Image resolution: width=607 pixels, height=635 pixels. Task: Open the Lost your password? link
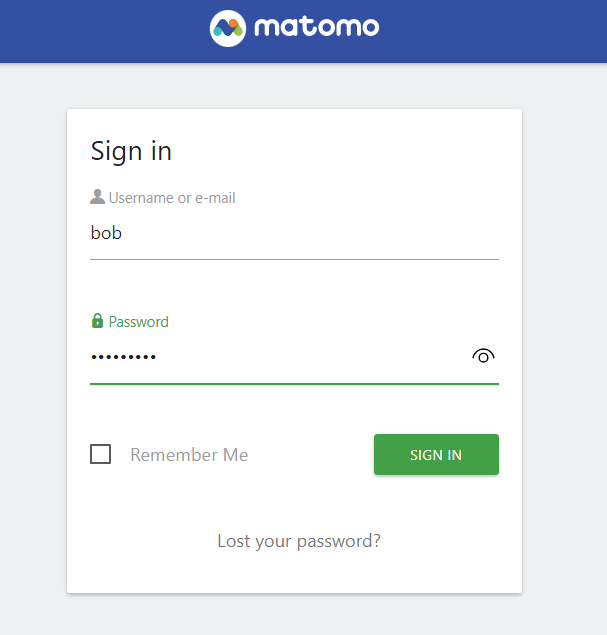[x=299, y=541]
